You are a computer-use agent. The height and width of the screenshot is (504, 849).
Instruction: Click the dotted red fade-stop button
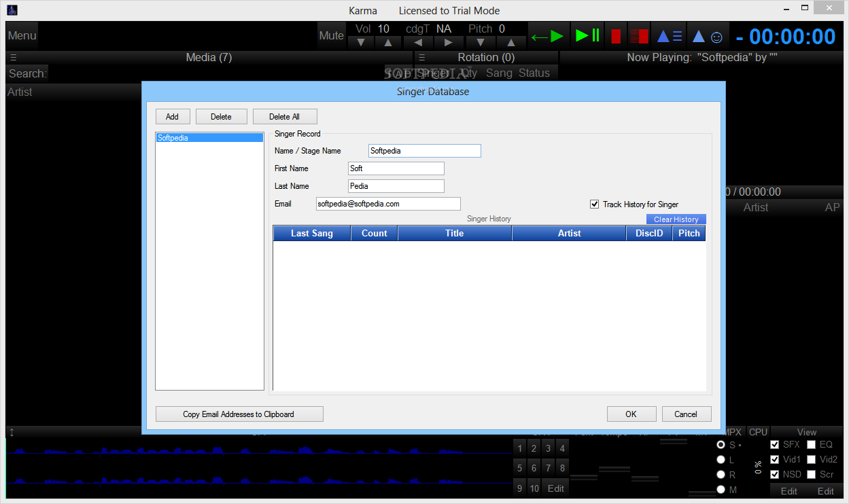point(638,35)
